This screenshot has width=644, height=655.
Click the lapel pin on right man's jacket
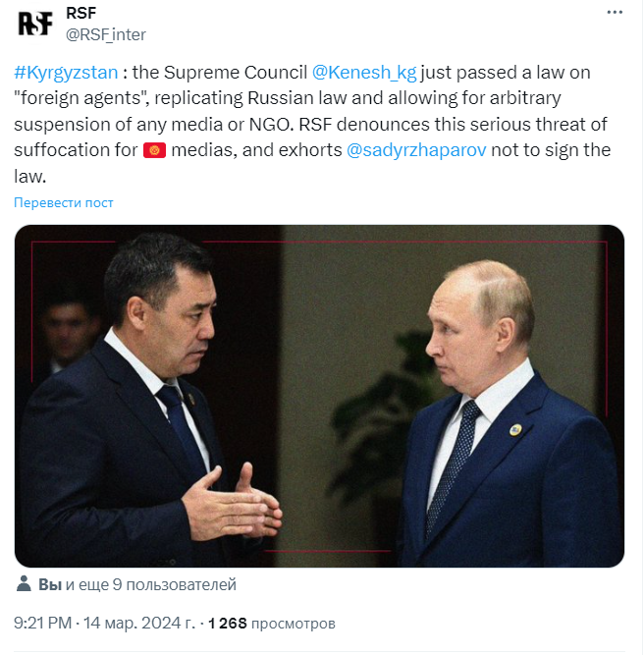[x=514, y=429]
